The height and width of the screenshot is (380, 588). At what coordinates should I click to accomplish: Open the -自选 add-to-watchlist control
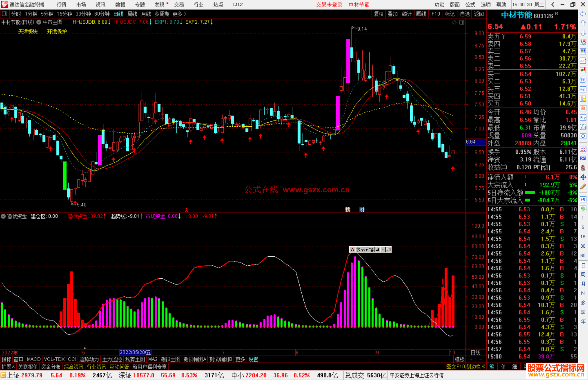coord(464,14)
